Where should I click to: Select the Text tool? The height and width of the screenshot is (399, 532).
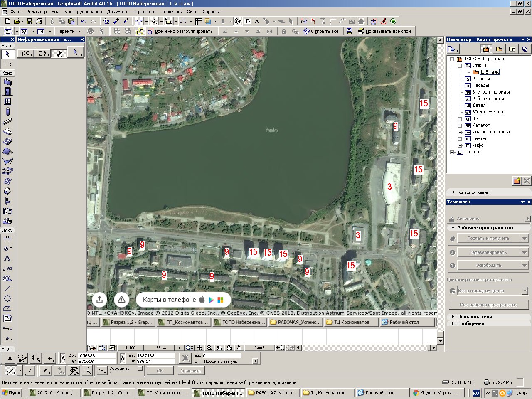pyautogui.click(x=7, y=259)
